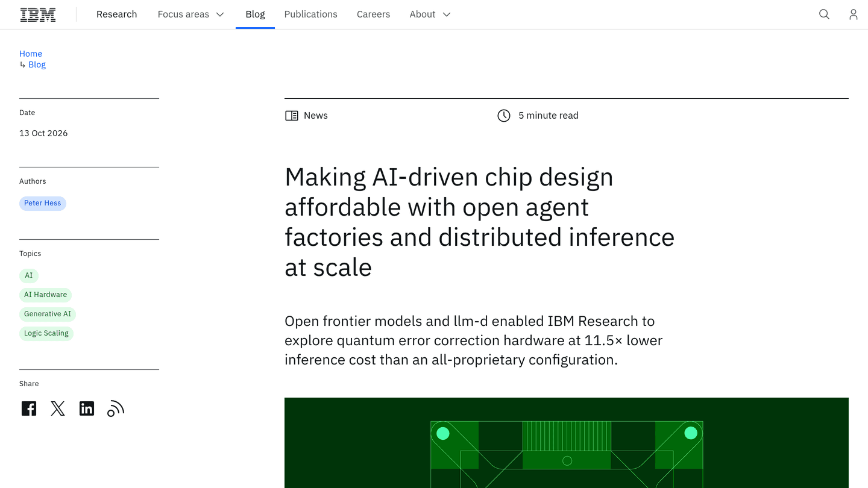Click the date 13 Oct 2026
The image size is (868, 488).
click(43, 133)
